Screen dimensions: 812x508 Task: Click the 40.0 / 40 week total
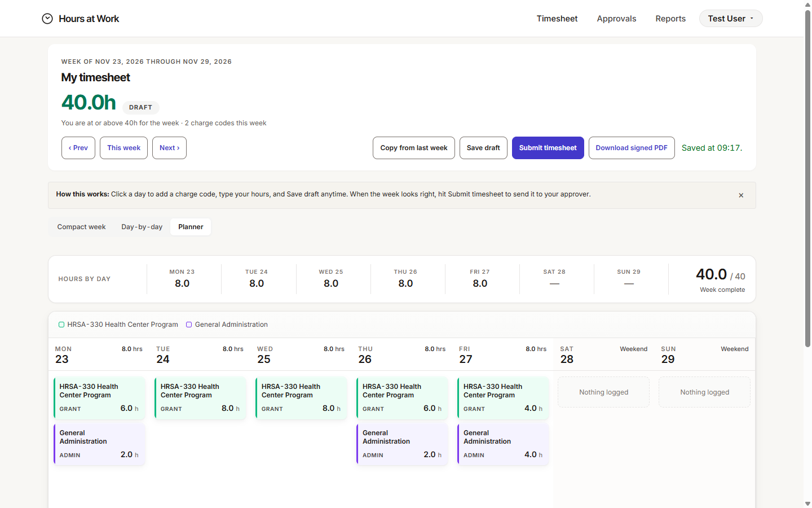tap(720, 275)
